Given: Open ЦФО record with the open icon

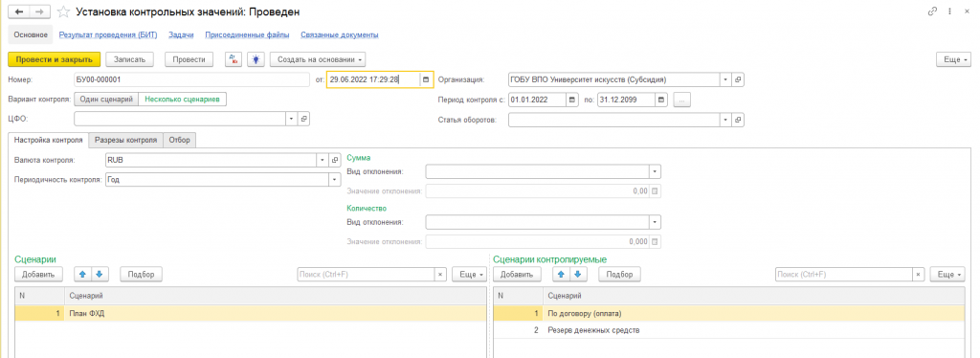Looking at the screenshot, I should (303, 119).
